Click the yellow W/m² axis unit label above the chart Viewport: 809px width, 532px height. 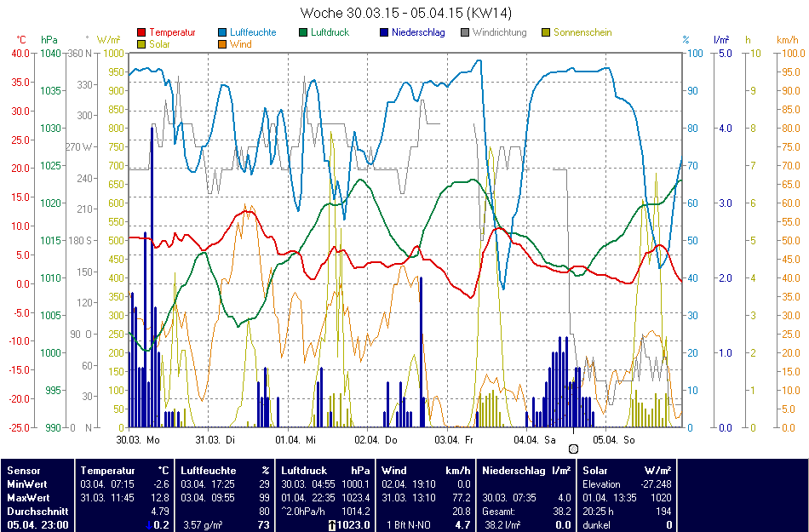point(108,40)
